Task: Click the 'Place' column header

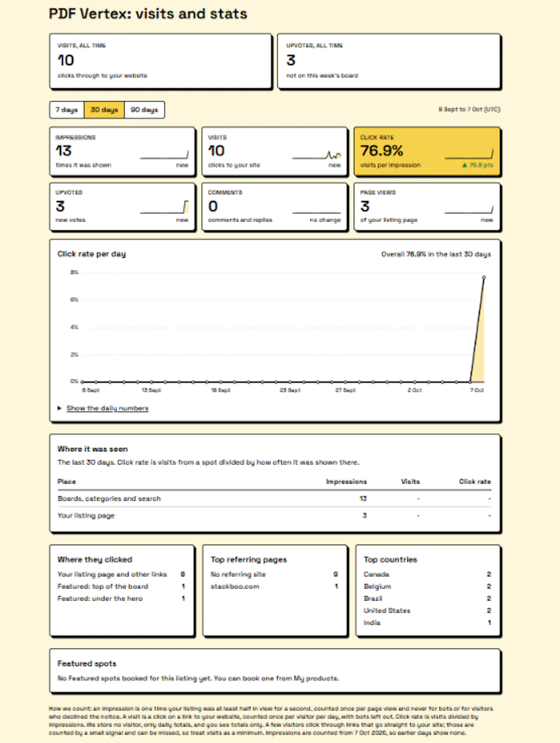Action: (x=66, y=482)
